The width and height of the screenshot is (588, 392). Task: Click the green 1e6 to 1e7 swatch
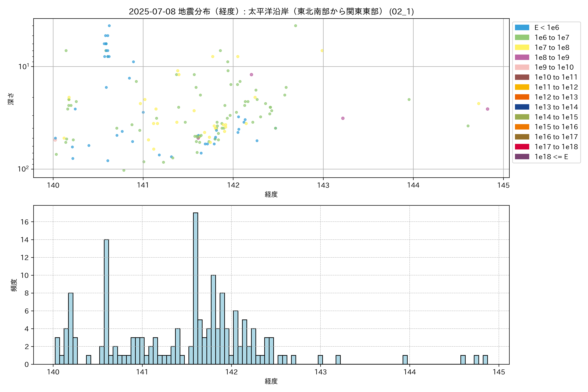522,38
